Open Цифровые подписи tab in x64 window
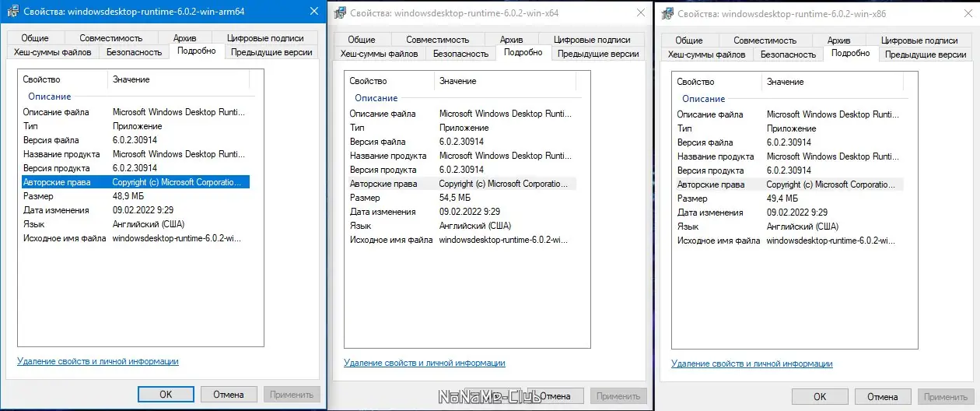The height and width of the screenshot is (411, 980). tap(591, 40)
